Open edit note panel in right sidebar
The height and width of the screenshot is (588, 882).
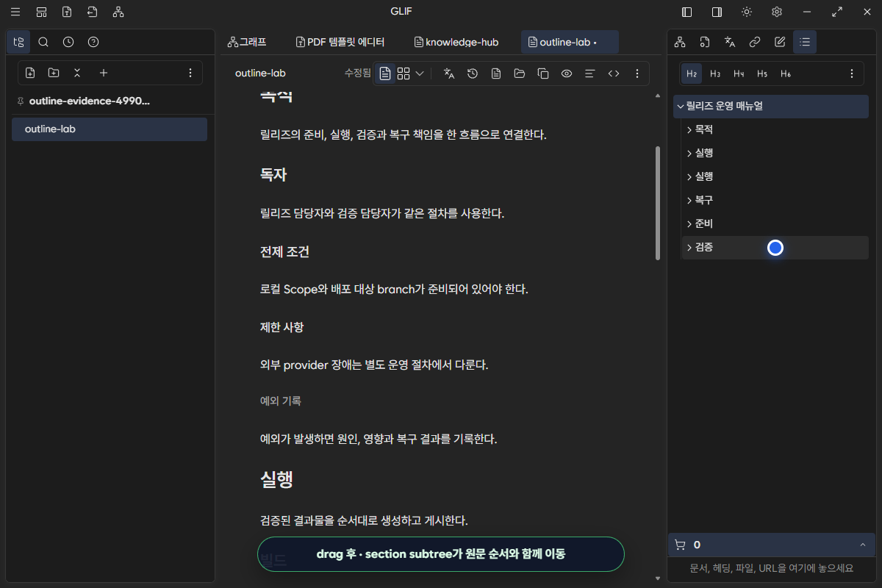[x=780, y=42]
